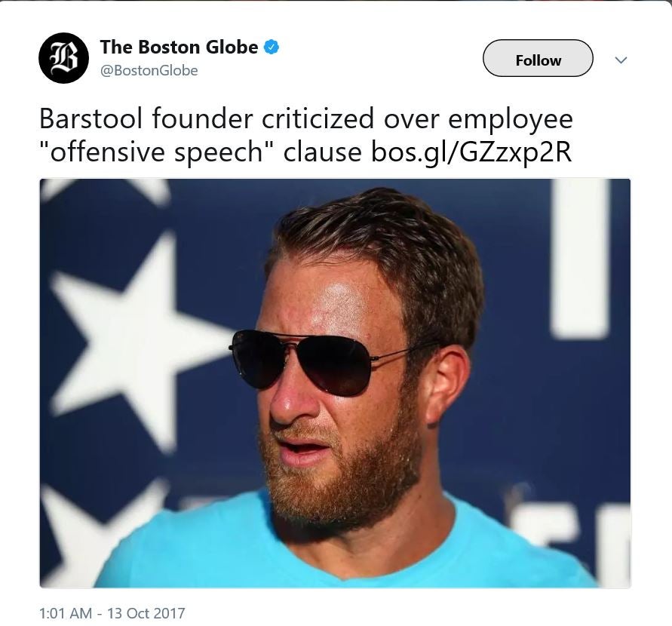
Task: Show more actions via arrow beside Follow
Action: 621,60
